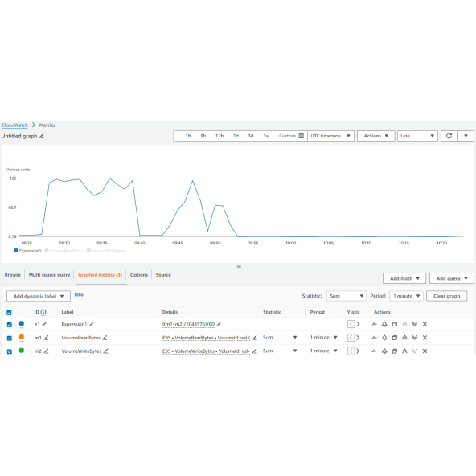Uncheck the e1 Expression1 row checkbox

(10, 325)
